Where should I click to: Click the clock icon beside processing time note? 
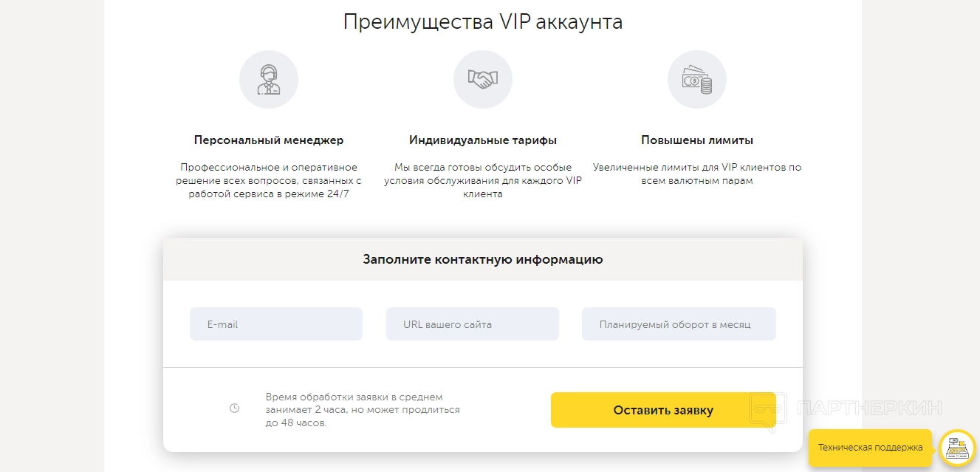(235, 408)
